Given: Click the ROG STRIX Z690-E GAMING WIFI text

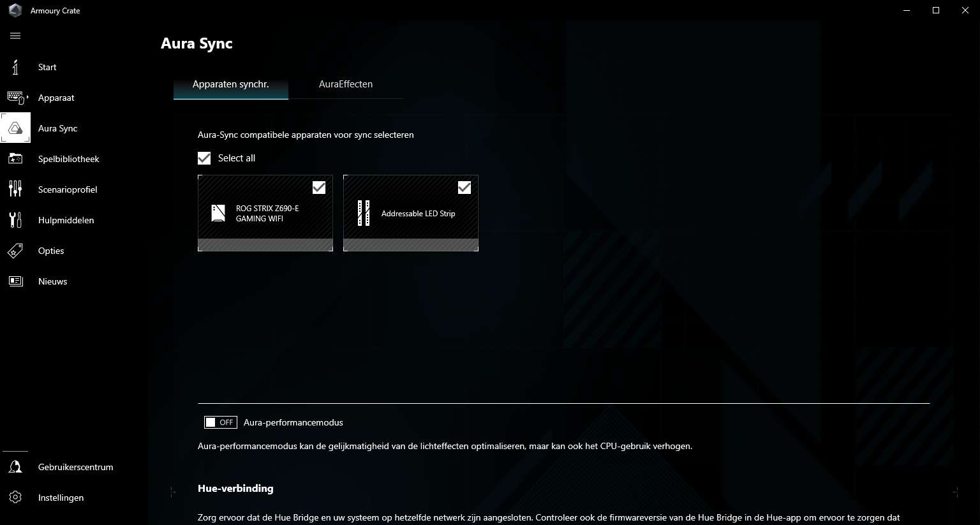Looking at the screenshot, I should [x=267, y=214].
